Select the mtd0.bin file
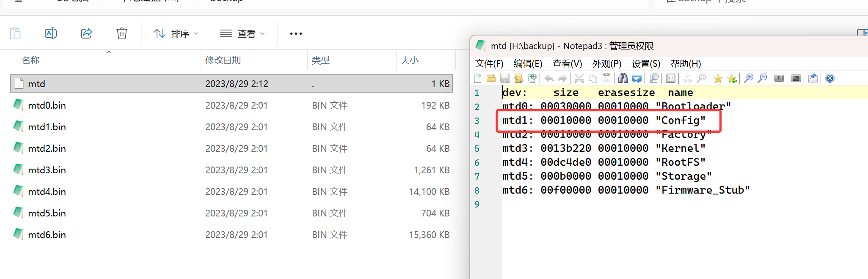 pyautogui.click(x=231, y=105)
